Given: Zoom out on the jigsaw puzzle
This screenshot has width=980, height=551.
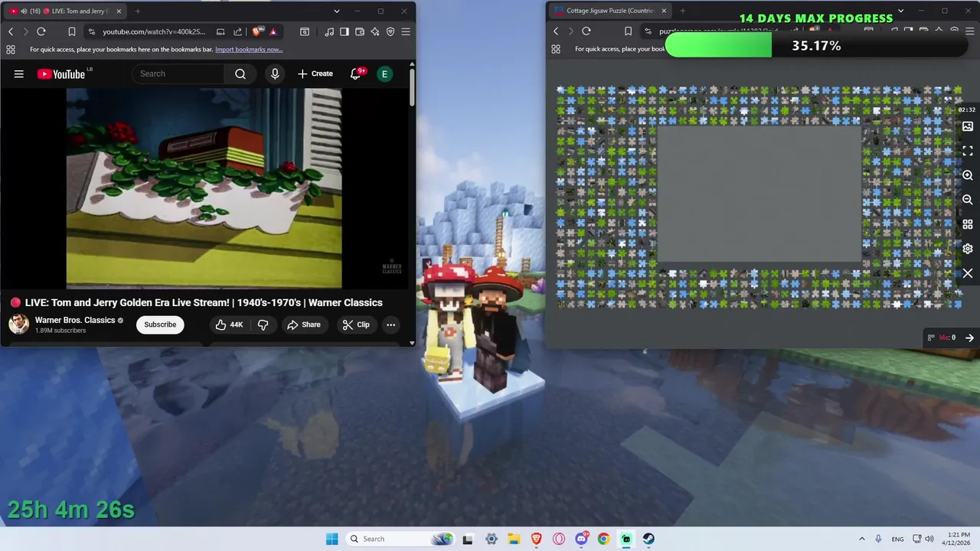Looking at the screenshot, I should pyautogui.click(x=968, y=200).
